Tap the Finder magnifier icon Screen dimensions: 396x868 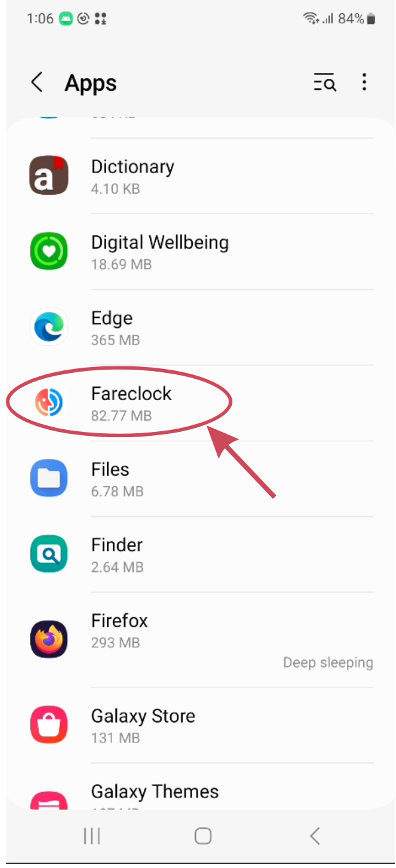[x=49, y=554]
